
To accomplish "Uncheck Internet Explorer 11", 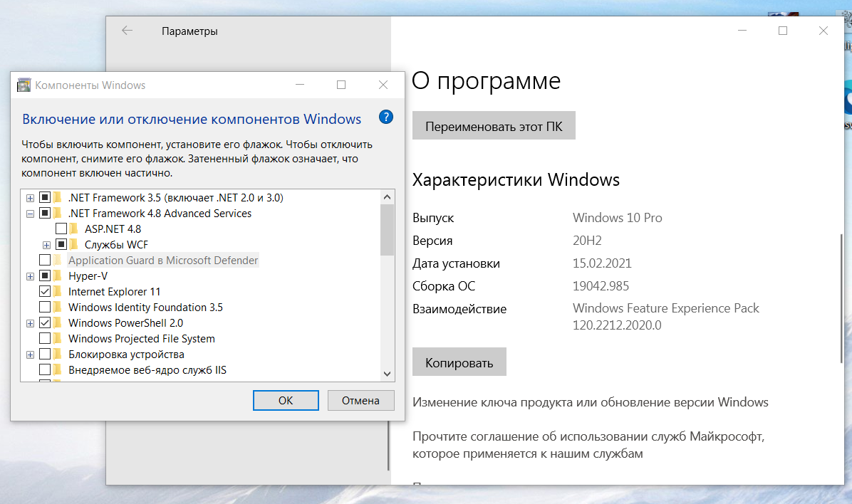I will point(45,292).
